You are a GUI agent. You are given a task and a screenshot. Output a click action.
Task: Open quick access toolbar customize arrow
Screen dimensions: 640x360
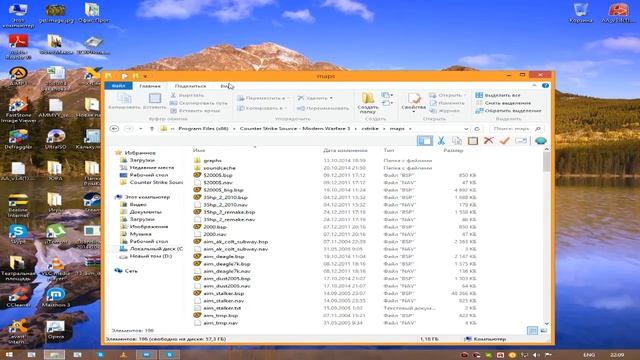point(145,76)
